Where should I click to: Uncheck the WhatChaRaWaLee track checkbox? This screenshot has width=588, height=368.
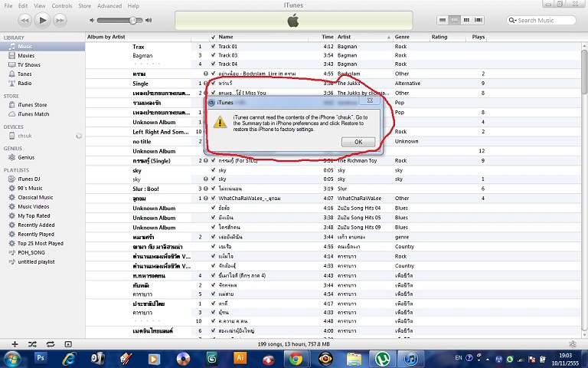213,199
